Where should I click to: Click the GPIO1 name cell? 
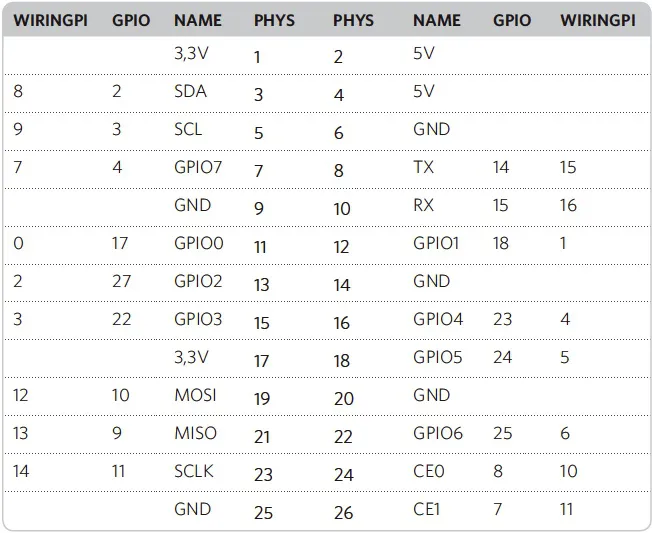[x=436, y=243]
